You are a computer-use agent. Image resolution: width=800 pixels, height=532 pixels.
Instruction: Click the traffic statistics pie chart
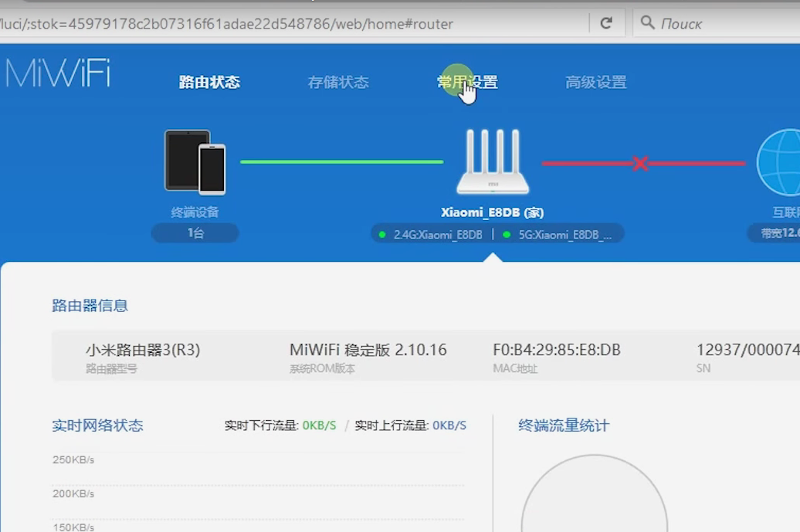[595, 493]
